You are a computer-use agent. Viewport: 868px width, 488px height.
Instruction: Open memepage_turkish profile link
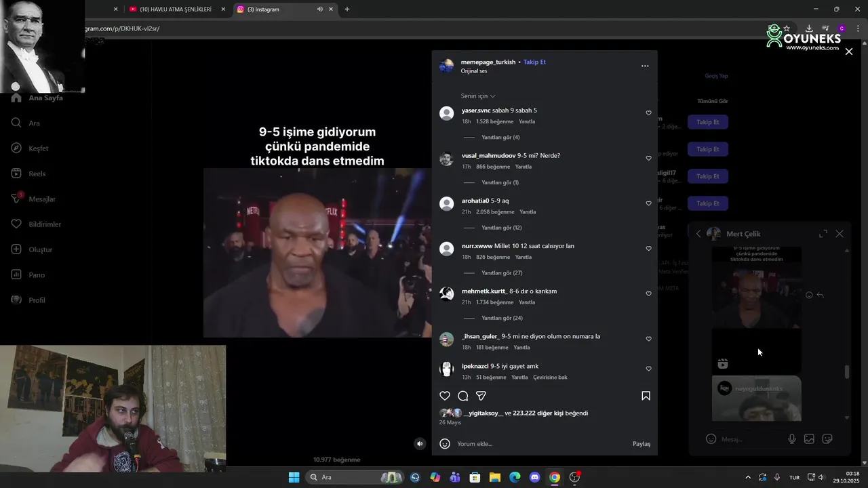point(488,62)
